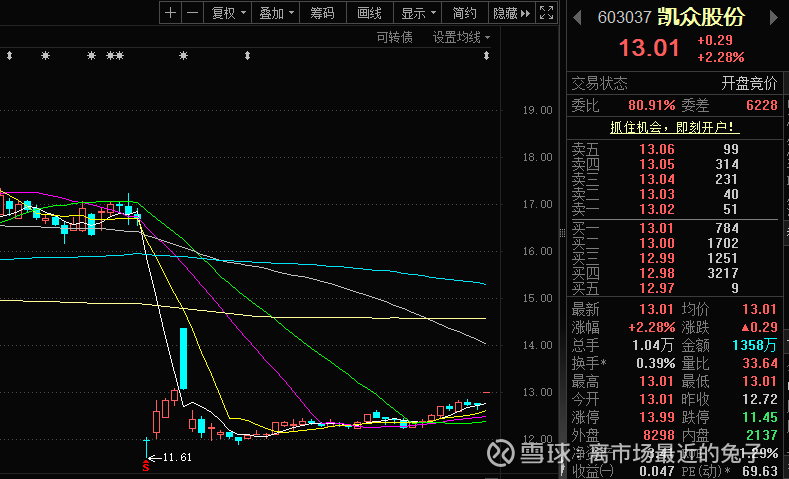The width and height of the screenshot is (789, 479).
Task: Select the 卖二 price 13.03
Action: click(x=657, y=195)
